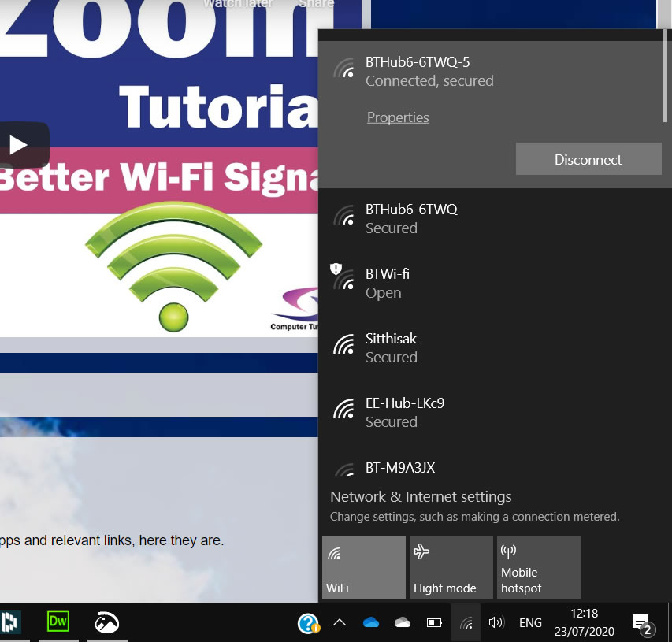
Task: Select the BT-M9A3JX network name
Action: 400,468
